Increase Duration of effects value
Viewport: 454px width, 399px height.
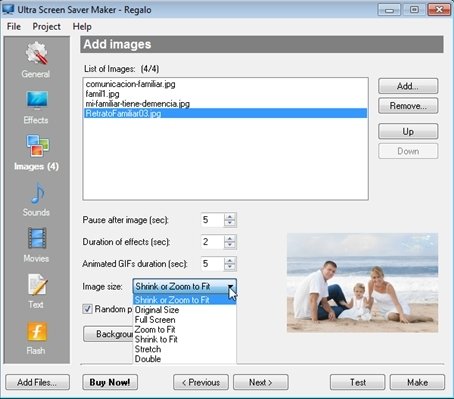[x=230, y=239]
